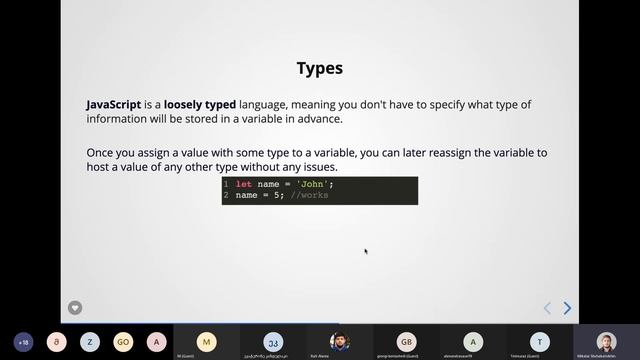Select the bearded man's photo tile
Screen dimensions: 640x360
(x=340, y=342)
